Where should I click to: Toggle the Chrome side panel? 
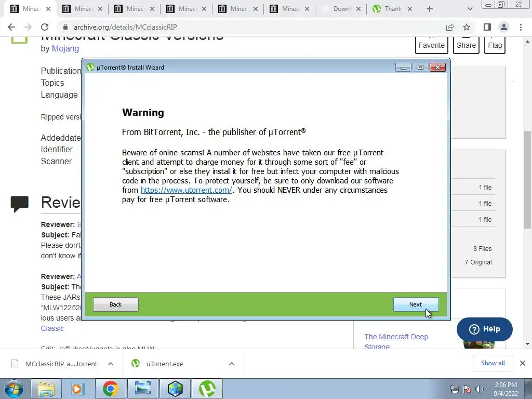487,27
